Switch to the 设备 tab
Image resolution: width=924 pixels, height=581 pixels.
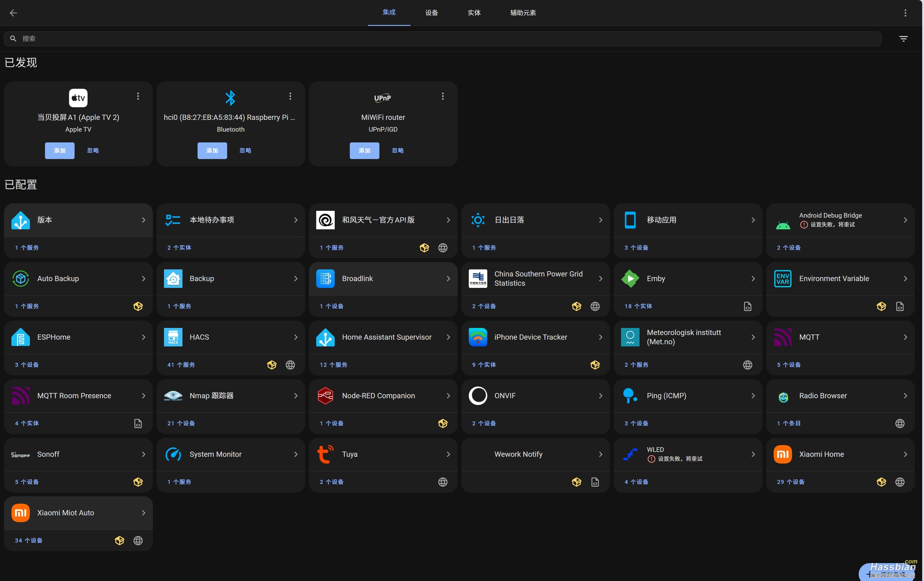point(431,13)
